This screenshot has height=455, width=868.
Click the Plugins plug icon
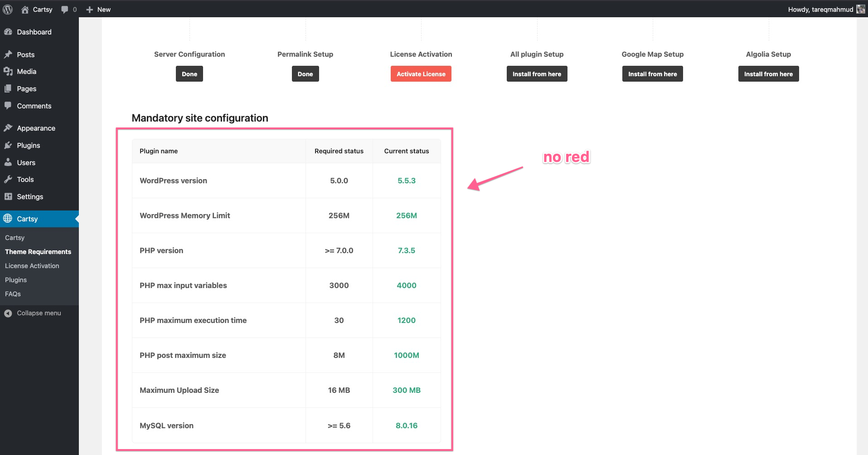coord(8,145)
